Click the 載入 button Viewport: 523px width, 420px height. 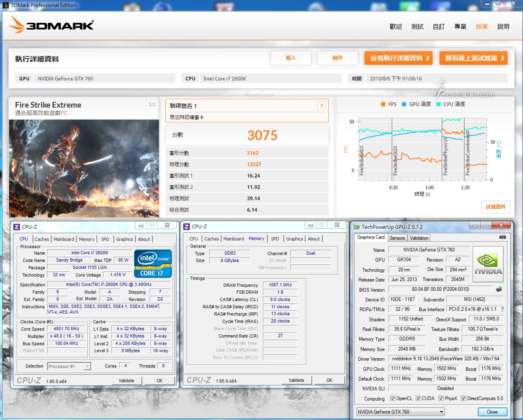(x=291, y=58)
